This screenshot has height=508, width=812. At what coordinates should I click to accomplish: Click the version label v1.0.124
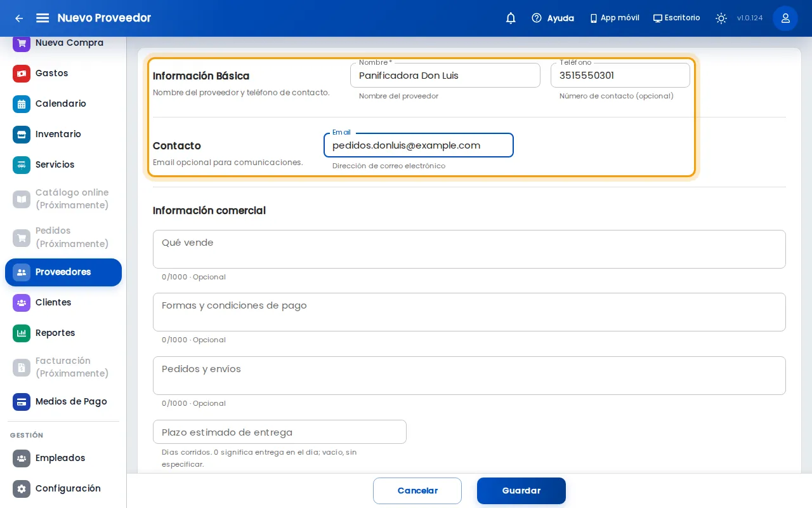pos(750,18)
